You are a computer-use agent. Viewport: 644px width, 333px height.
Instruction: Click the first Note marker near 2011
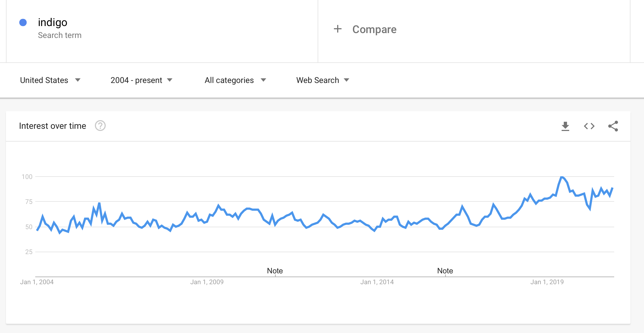275,271
